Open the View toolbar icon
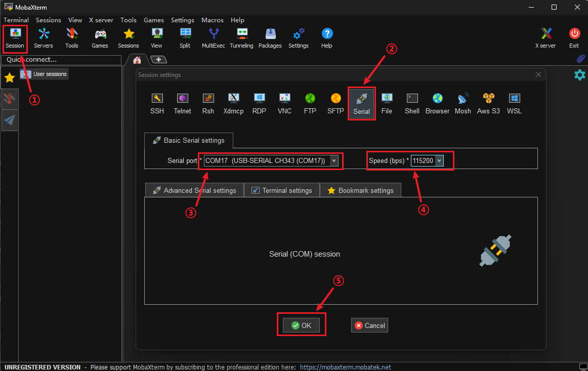Viewport: 588px width, 371px height. point(157,38)
